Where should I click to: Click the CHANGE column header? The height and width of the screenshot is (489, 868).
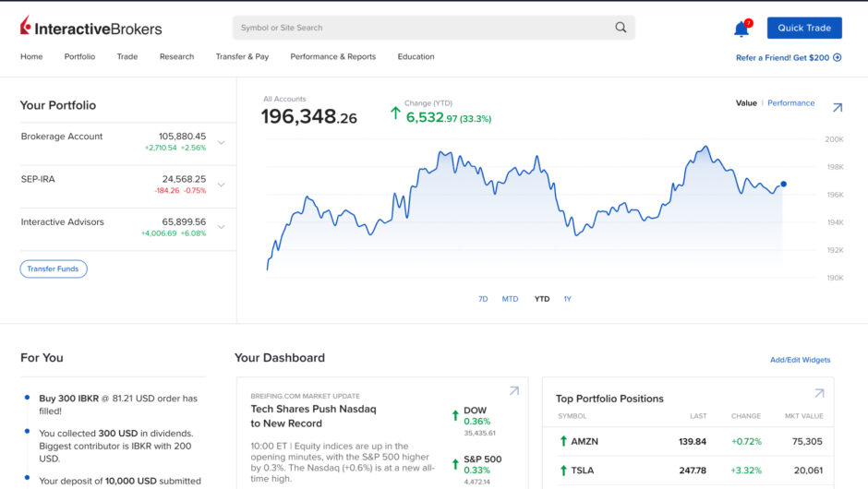click(x=746, y=416)
